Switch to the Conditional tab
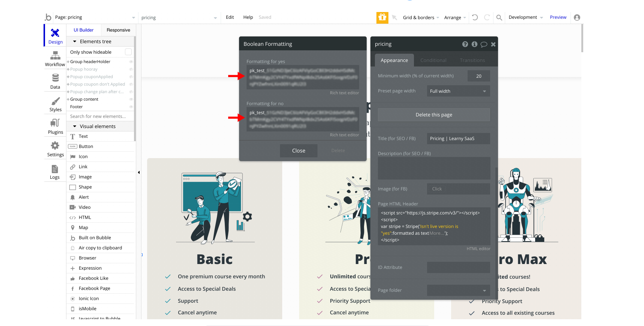This screenshot has width=644, height=326. pyautogui.click(x=433, y=60)
